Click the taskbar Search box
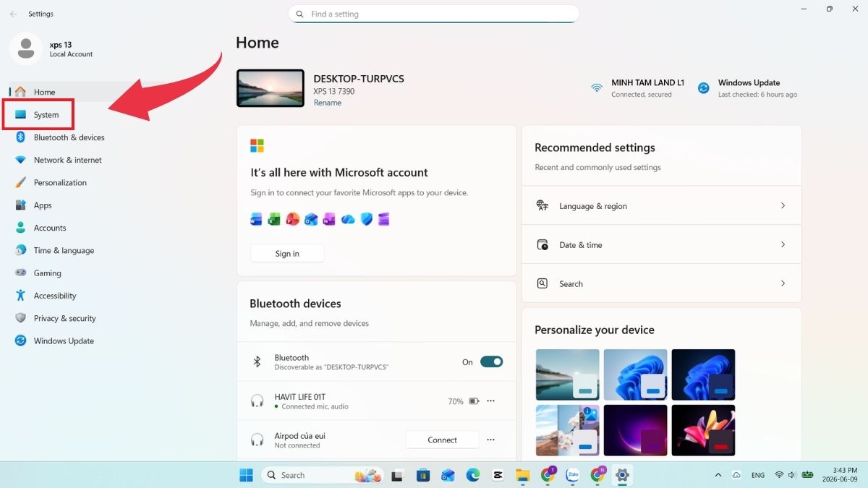 coord(321,475)
